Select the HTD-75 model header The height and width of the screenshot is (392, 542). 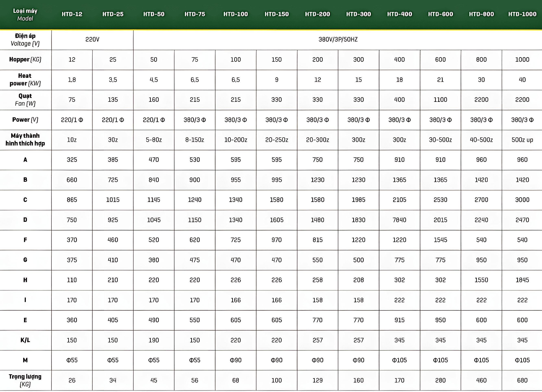tap(195, 14)
